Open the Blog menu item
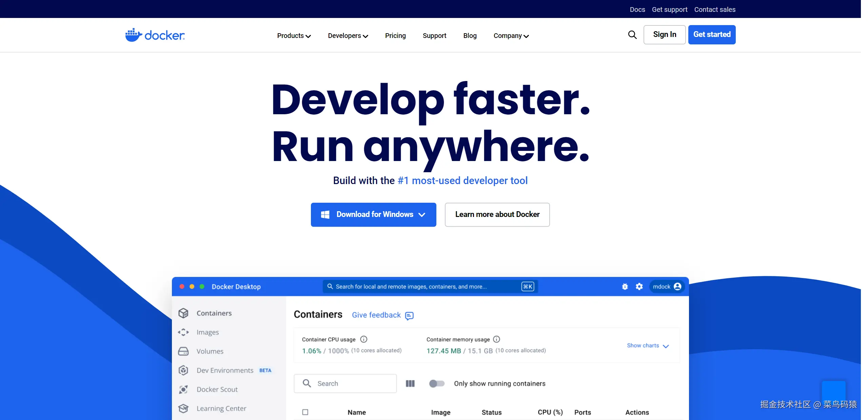 [x=470, y=36]
